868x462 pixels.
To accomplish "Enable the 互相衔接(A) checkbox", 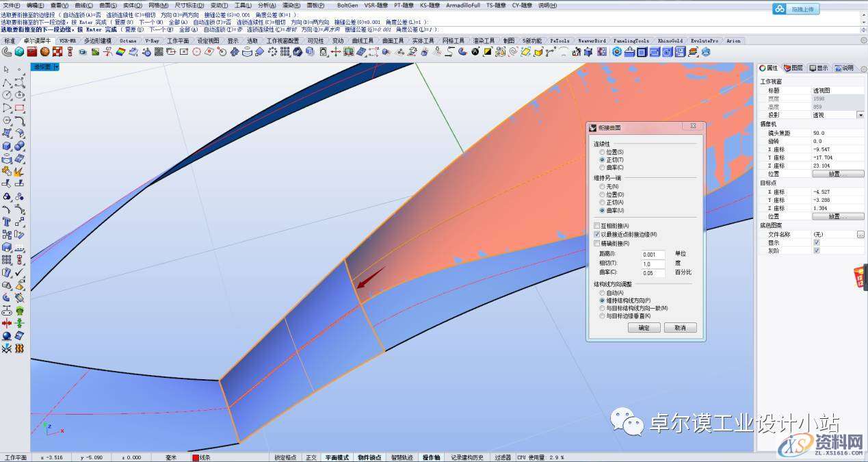I will tap(596, 226).
